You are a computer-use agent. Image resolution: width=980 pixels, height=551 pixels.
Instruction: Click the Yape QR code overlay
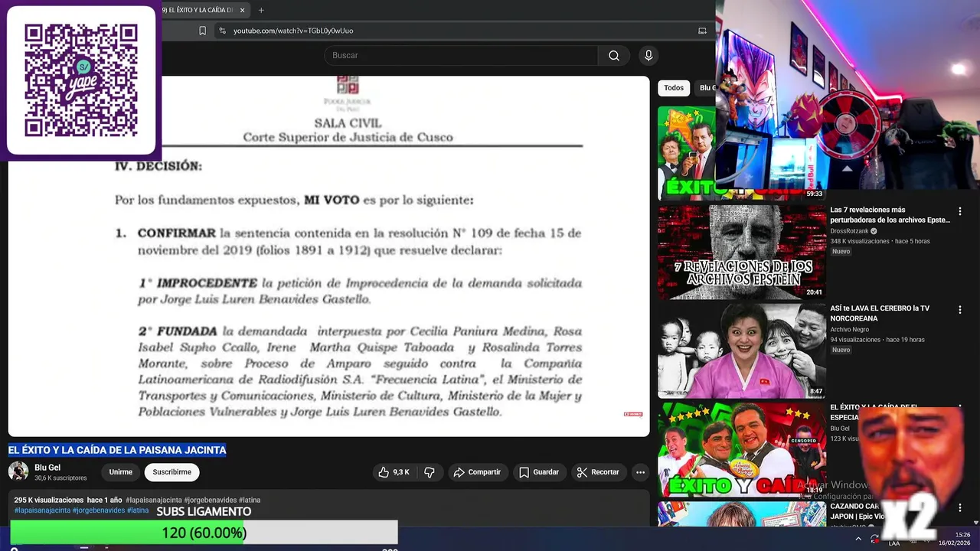(x=81, y=80)
